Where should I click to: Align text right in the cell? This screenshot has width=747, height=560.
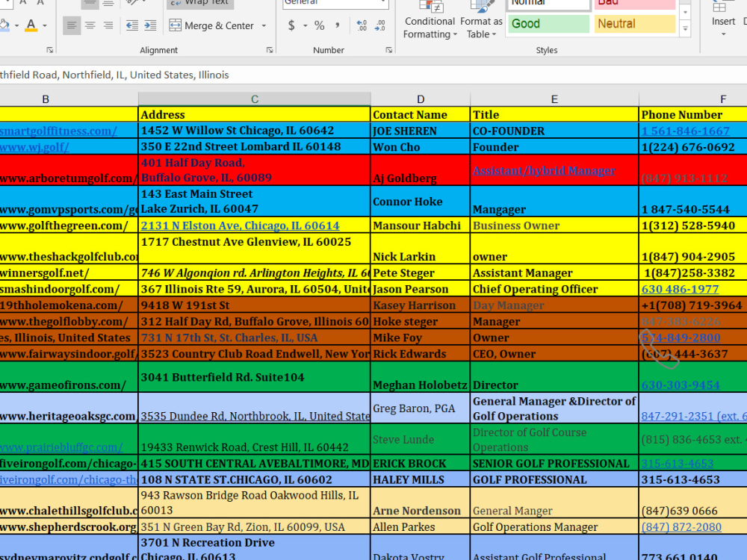[x=108, y=25]
